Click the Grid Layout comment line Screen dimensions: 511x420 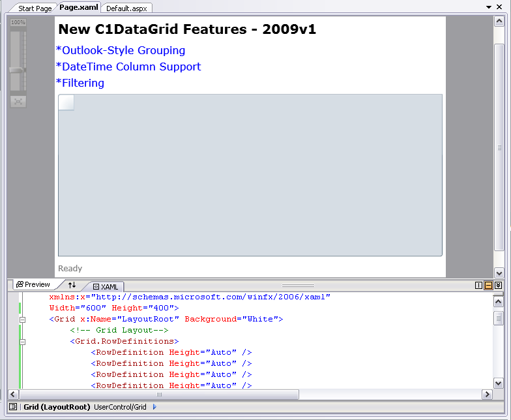coord(119,330)
